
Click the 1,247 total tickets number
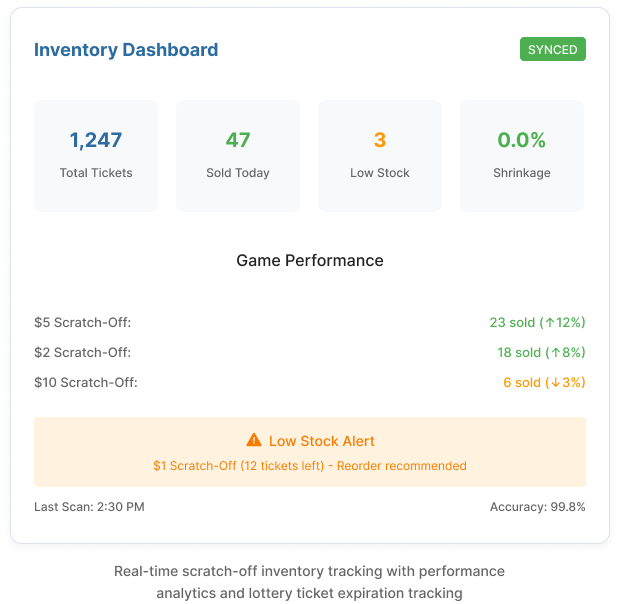click(96, 140)
